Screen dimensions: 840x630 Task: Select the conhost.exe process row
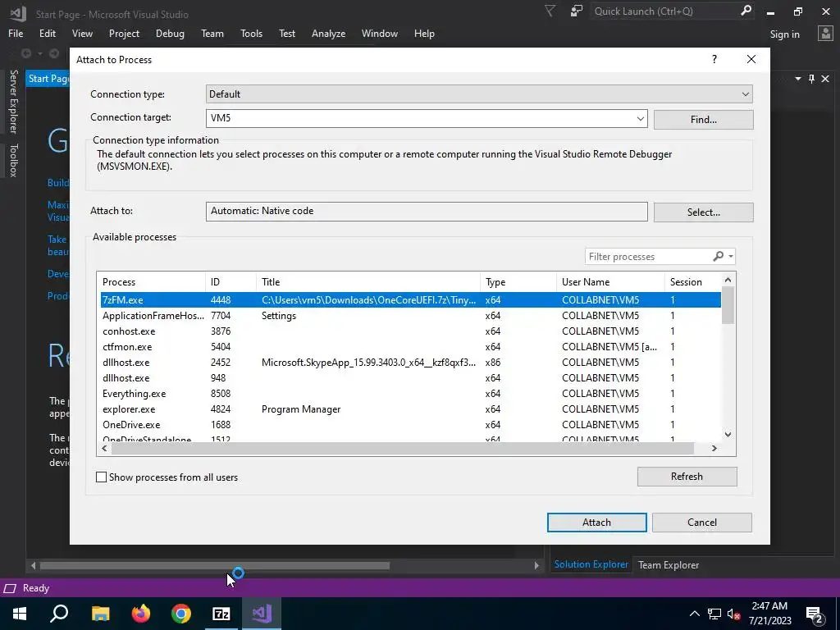tap(410, 331)
